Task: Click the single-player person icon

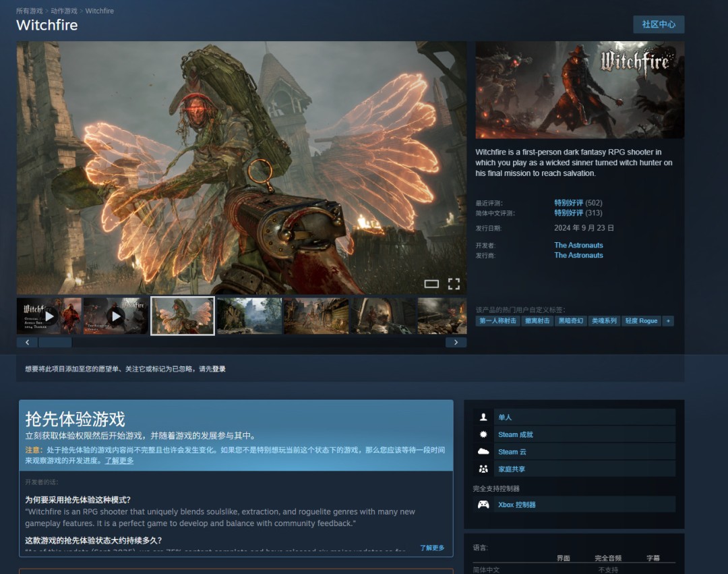Action: (483, 418)
